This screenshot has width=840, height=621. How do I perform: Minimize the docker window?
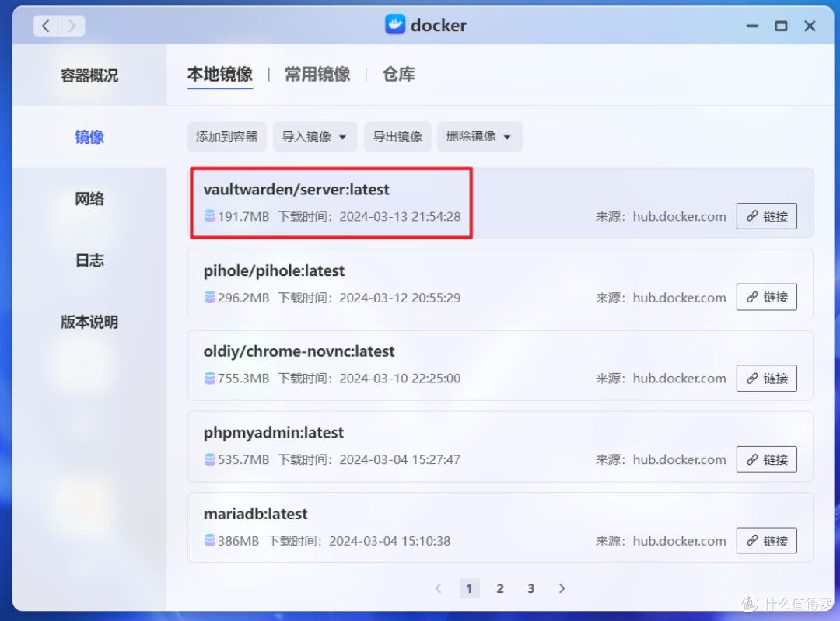(752, 26)
